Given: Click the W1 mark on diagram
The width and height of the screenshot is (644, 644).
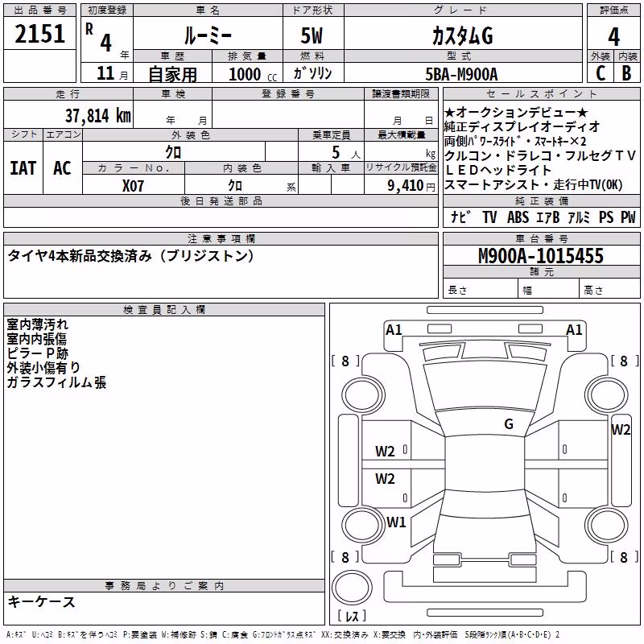Looking at the screenshot, I should [396, 522].
